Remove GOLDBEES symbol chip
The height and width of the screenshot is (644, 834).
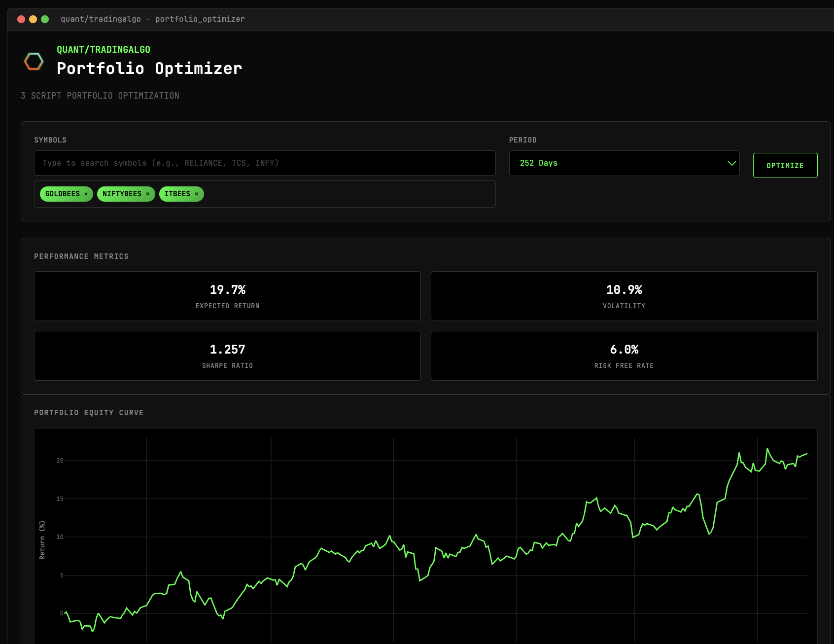click(x=86, y=194)
